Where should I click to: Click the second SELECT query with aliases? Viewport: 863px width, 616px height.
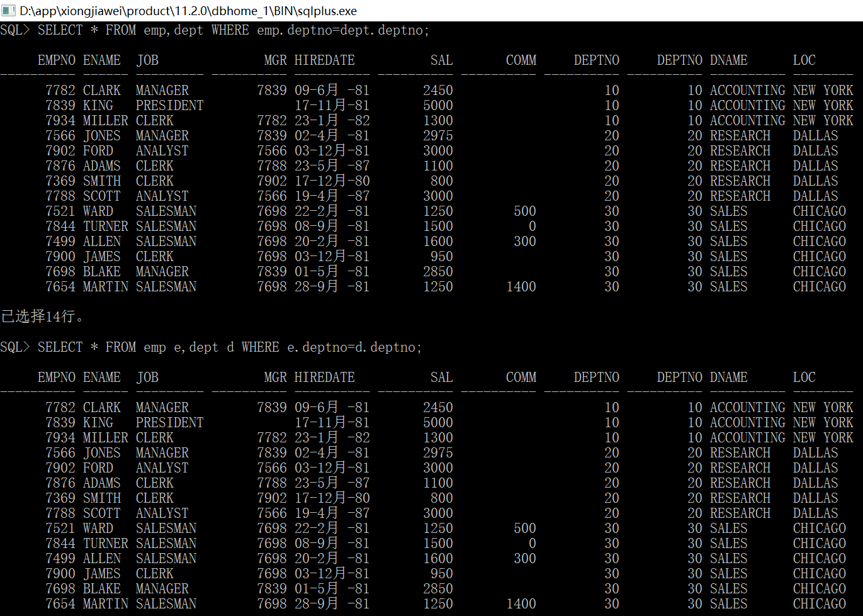(x=211, y=347)
